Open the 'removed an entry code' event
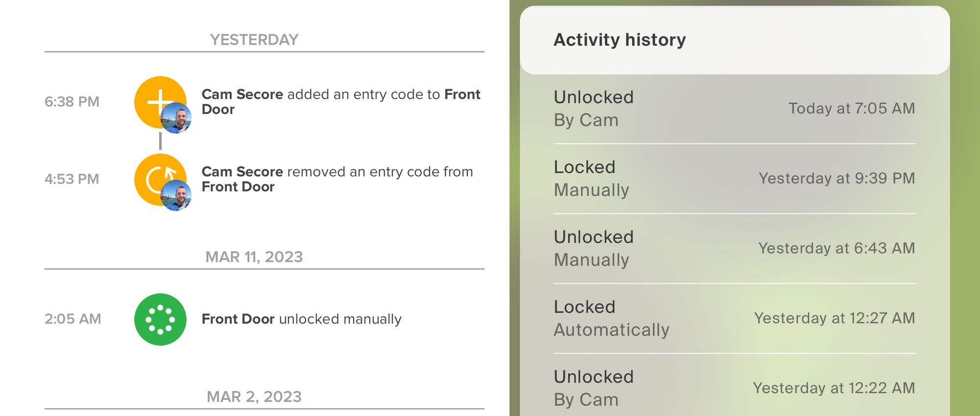 (337, 179)
